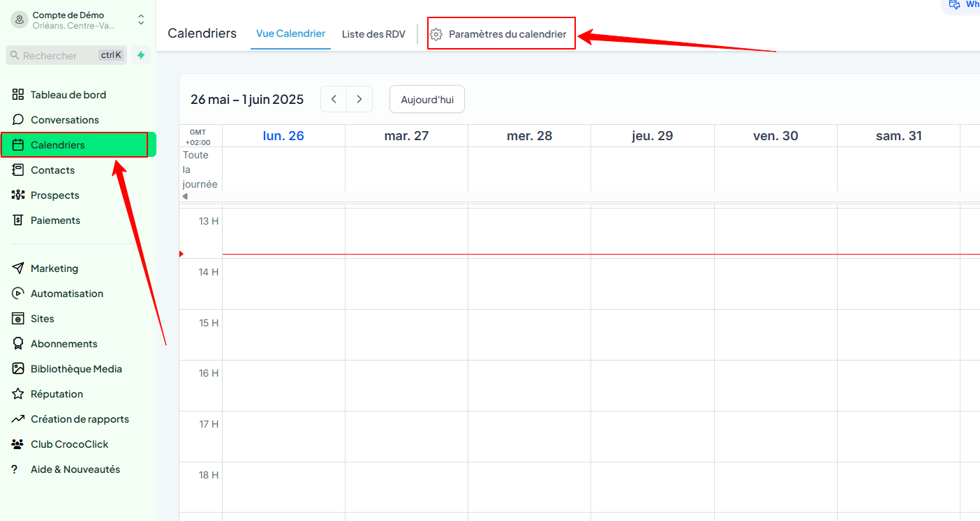Open the Paramètres du calendrier tab
Screen dimensions: 980x521
pyautogui.click(x=501, y=34)
